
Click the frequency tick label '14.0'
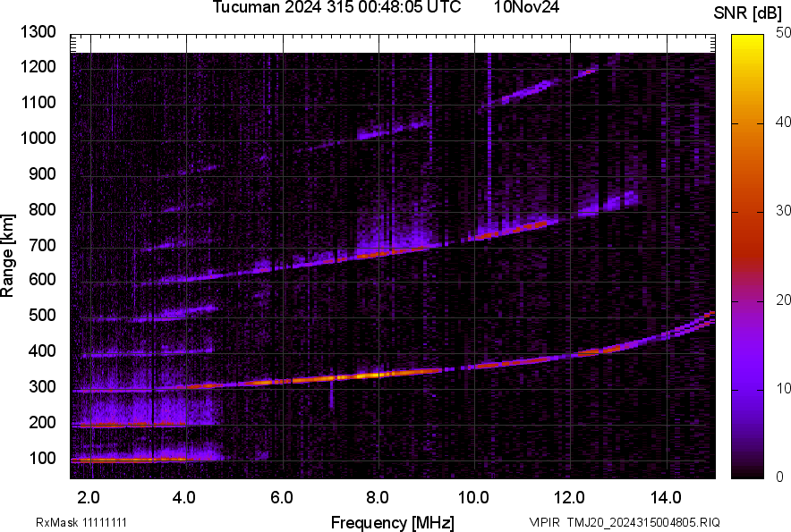pos(666,498)
